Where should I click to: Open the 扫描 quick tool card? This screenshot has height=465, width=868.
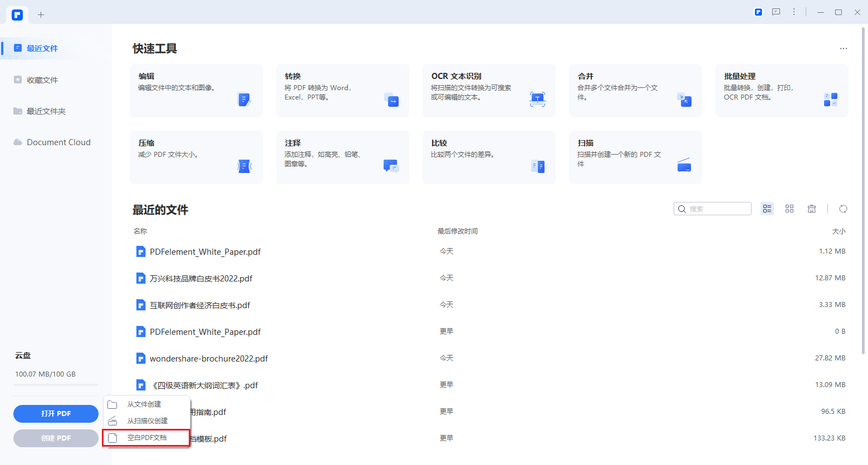(635, 157)
